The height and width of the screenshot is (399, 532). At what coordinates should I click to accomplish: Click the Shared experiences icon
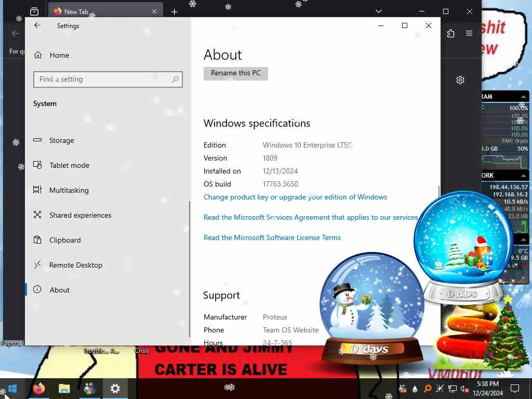(37, 215)
